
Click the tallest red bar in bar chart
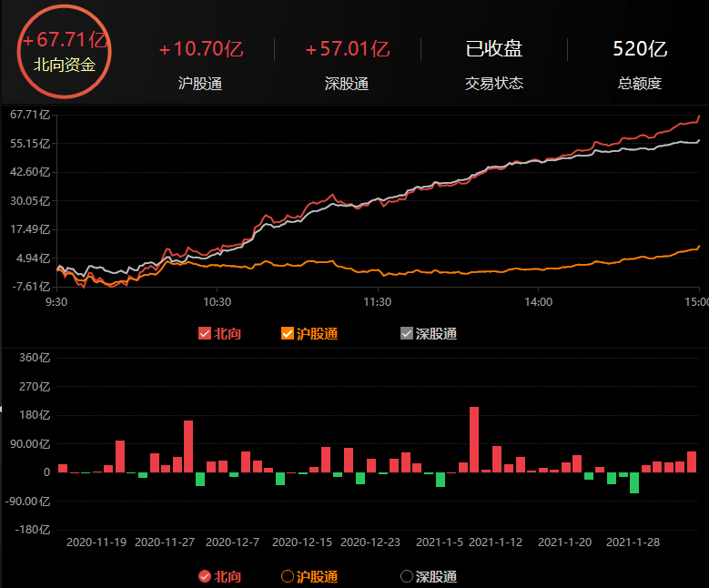[x=474, y=440]
